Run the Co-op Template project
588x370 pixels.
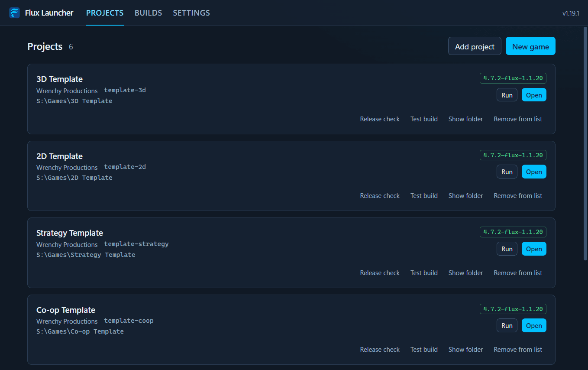click(x=507, y=326)
